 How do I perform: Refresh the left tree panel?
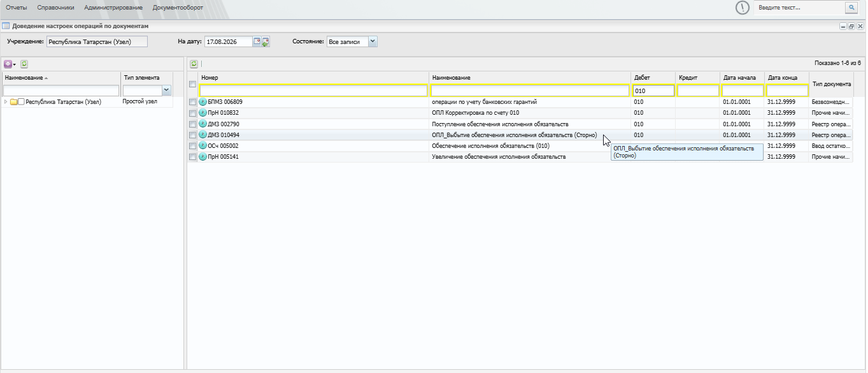(24, 64)
